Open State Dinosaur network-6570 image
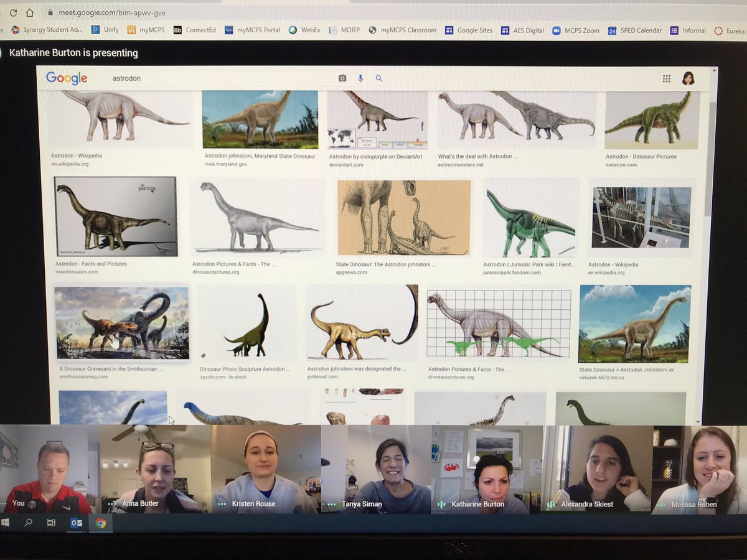Image resolution: width=747 pixels, height=560 pixels. [634, 324]
